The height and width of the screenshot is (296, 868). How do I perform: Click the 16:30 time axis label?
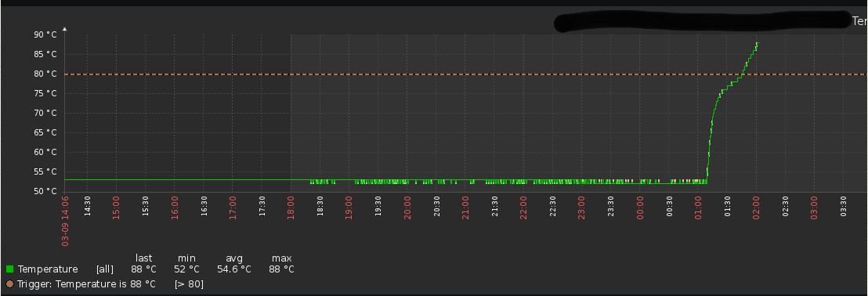(x=204, y=206)
